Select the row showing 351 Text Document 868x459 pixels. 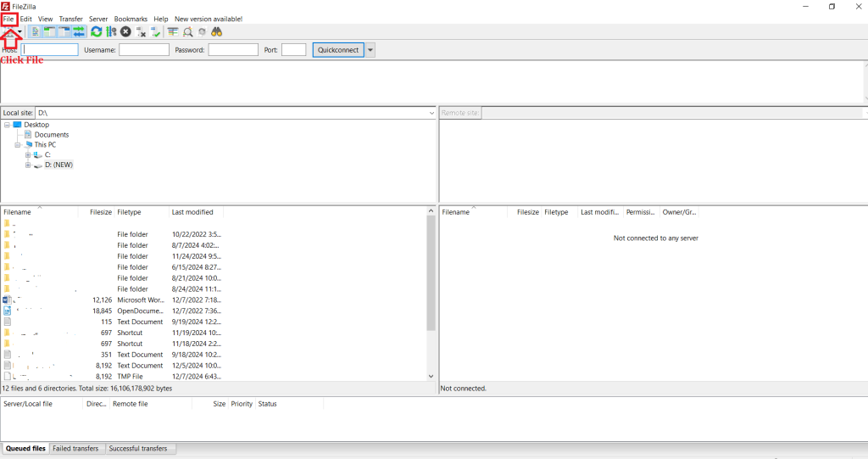pyautogui.click(x=113, y=355)
